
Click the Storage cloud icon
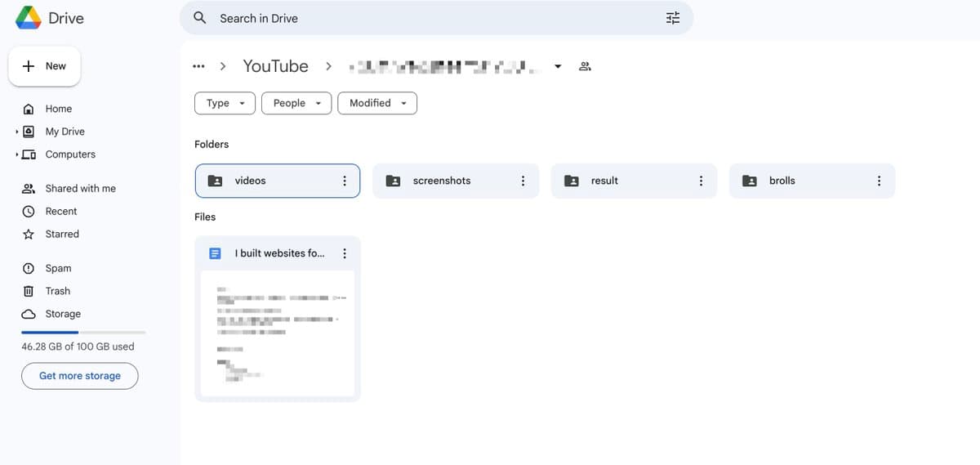point(29,315)
